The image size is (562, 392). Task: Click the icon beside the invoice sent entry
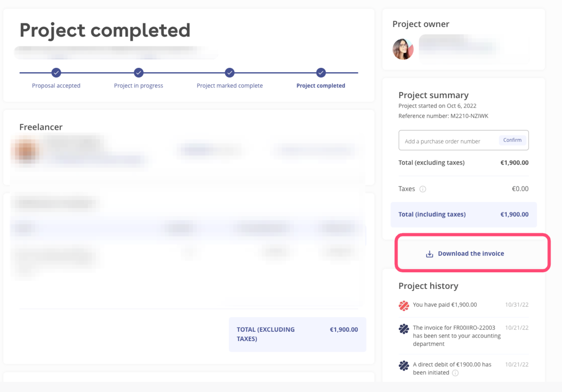click(404, 329)
